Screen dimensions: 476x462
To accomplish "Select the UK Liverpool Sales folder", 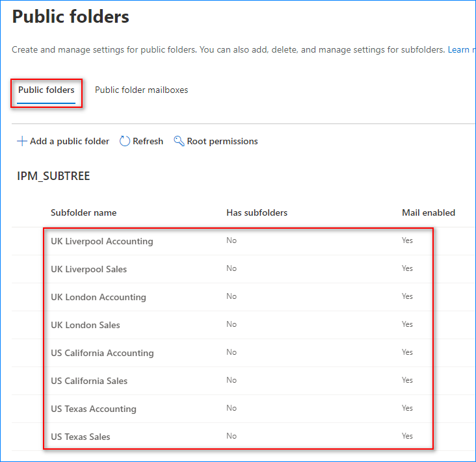I will pyautogui.click(x=88, y=269).
